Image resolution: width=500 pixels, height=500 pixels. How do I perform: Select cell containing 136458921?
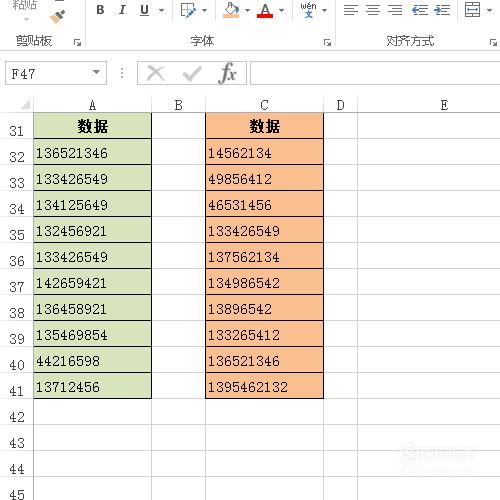click(x=92, y=308)
